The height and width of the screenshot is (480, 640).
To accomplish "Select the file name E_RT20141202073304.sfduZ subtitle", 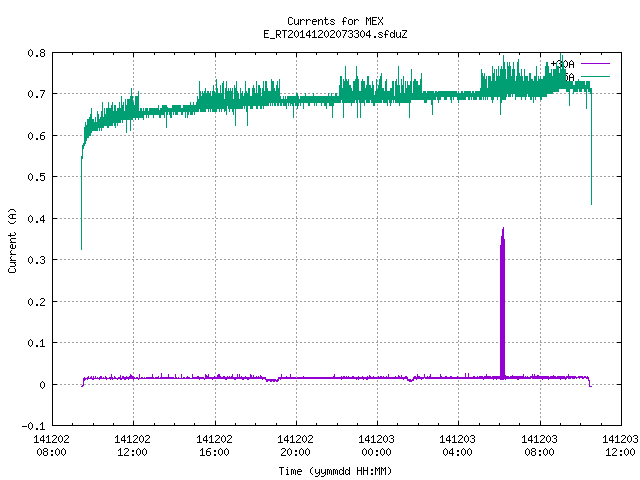I will (335, 34).
